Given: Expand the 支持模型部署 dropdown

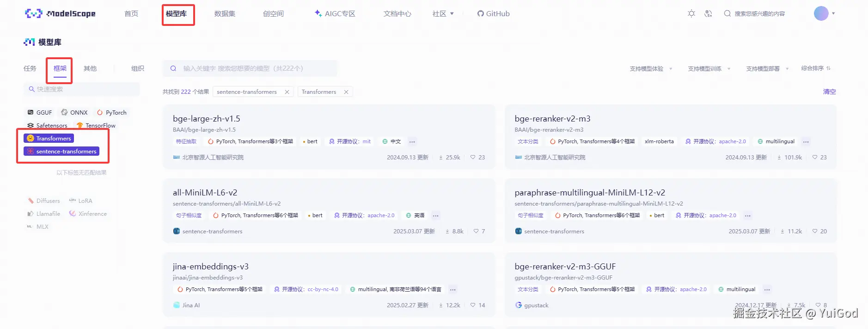Looking at the screenshot, I should [767, 68].
